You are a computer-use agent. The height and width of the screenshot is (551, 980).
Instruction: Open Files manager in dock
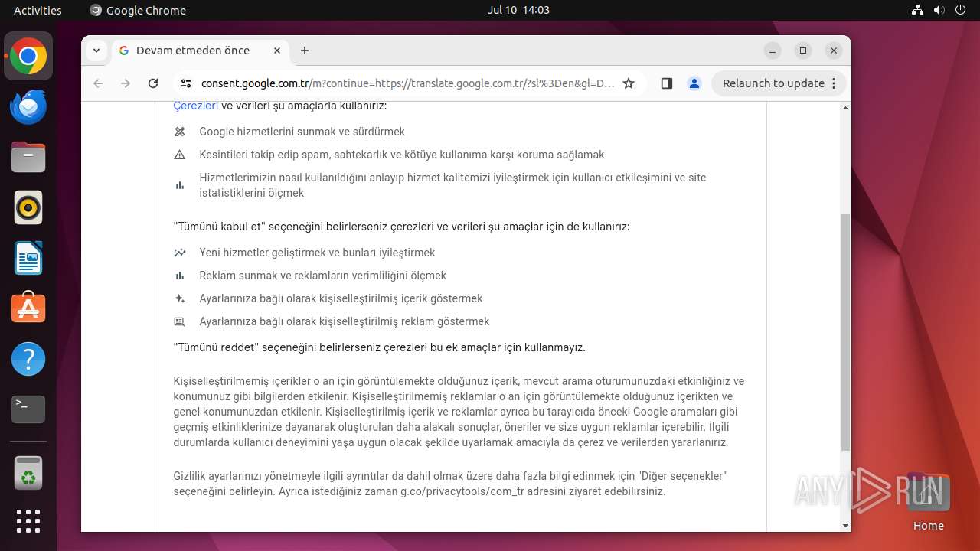[28, 157]
